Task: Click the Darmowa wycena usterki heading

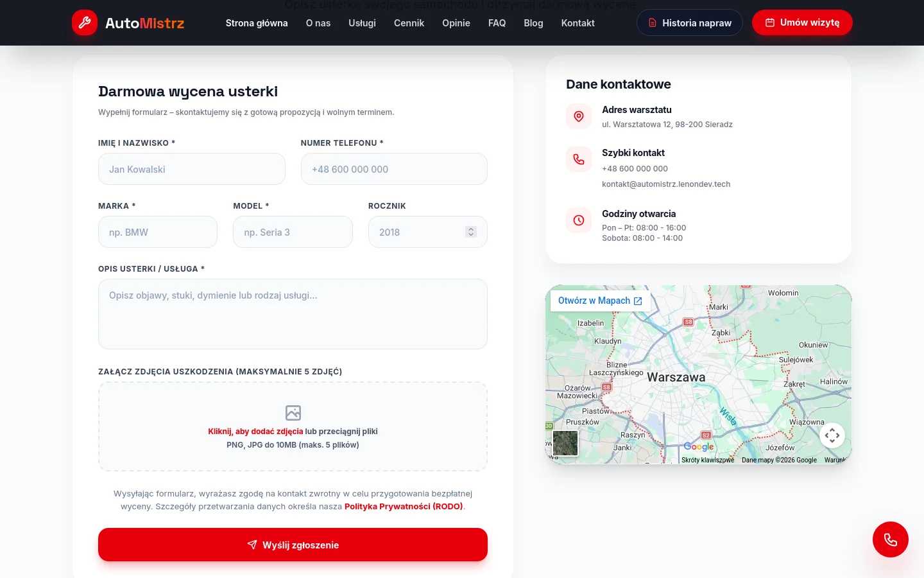Action: (188, 91)
